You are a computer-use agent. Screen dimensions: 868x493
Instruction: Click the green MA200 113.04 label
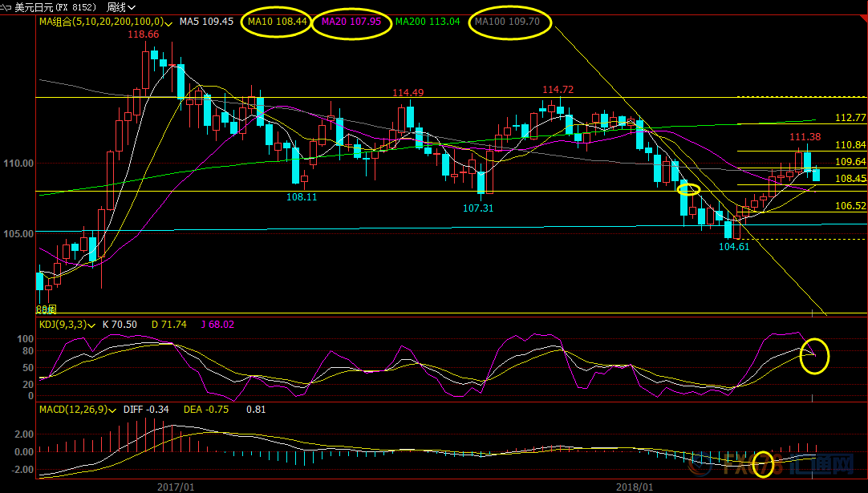click(428, 22)
